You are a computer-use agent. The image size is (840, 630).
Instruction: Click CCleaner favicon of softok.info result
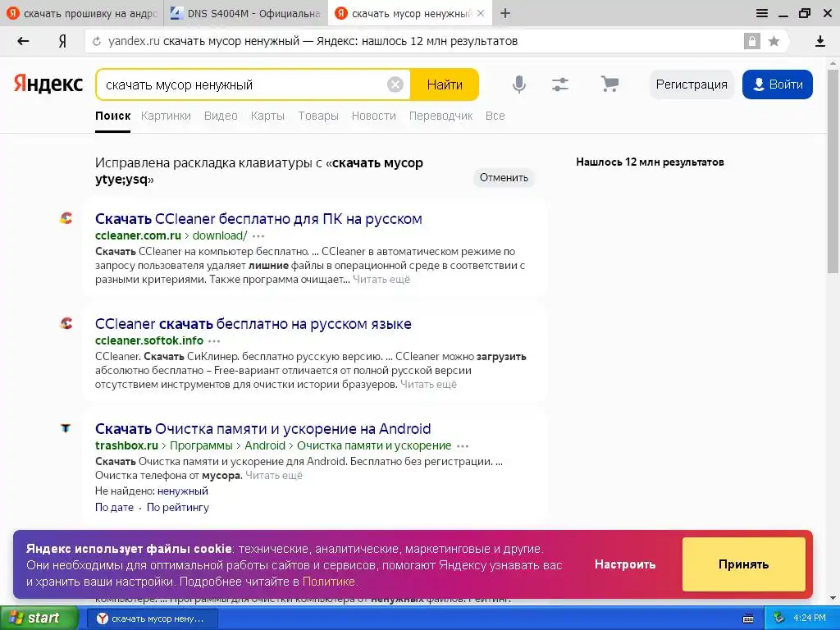[66, 323]
